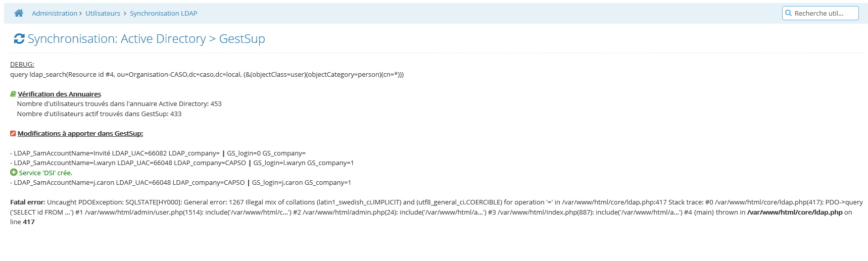Image resolution: width=868 pixels, height=261 pixels.
Task: Navigate to the Utilisateurs breadcrumb
Action: 103,14
